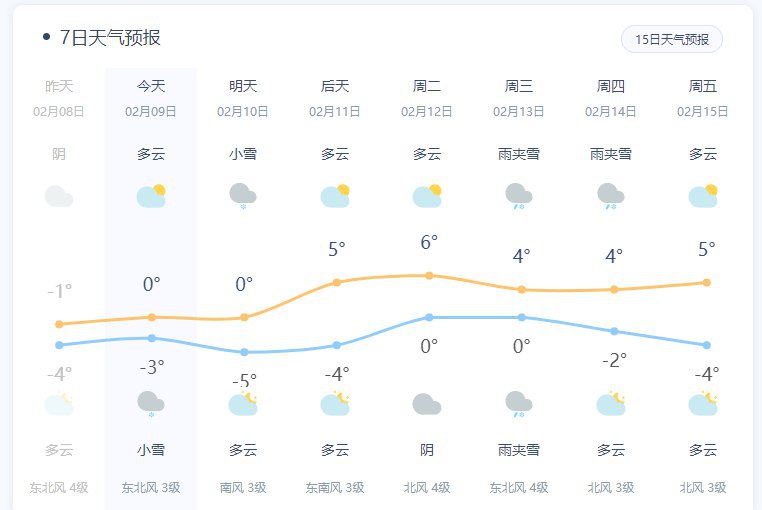The height and width of the screenshot is (510, 762).
Task: Click yesterday's 02月08日 date label
Action: click(x=59, y=111)
